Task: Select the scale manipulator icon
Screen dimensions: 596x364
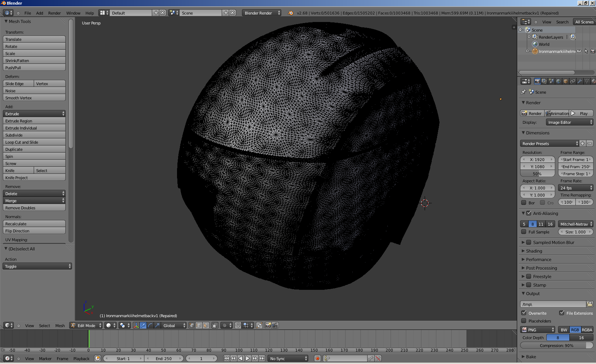Action: (157, 325)
